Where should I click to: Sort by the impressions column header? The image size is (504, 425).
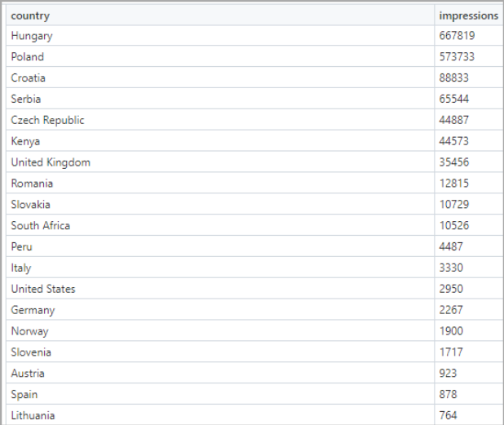[468, 15]
